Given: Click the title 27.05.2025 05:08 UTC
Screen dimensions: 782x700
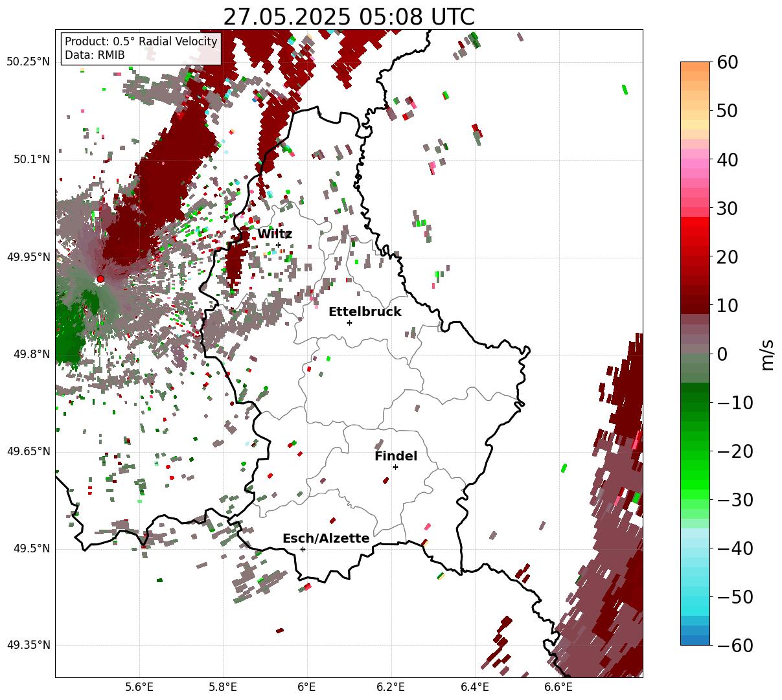Looking at the screenshot, I should coord(349,17).
